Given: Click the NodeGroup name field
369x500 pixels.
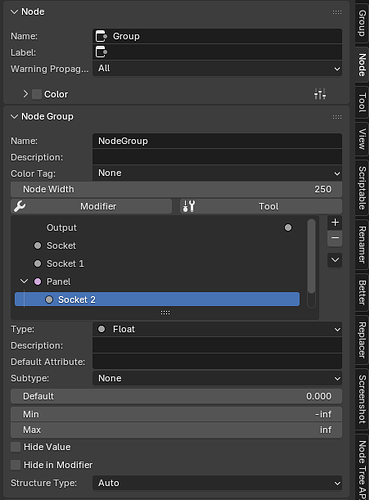Looking at the screenshot, I should coord(217,141).
